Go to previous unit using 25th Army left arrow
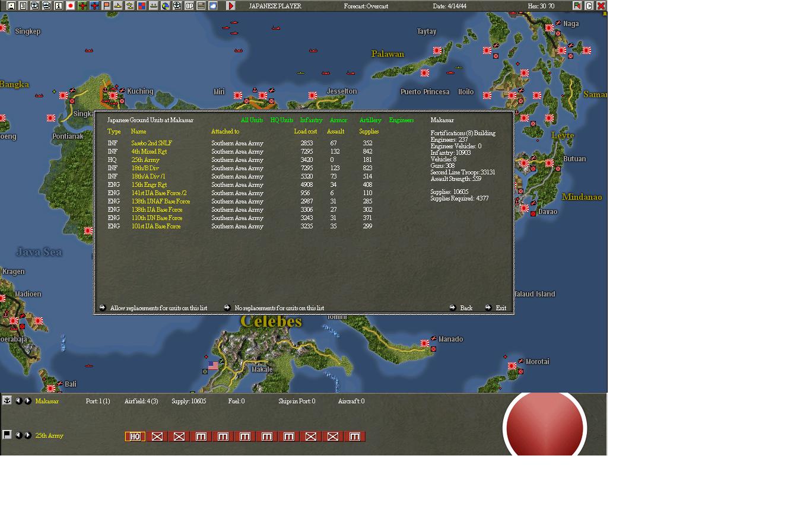 pyautogui.click(x=18, y=435)
